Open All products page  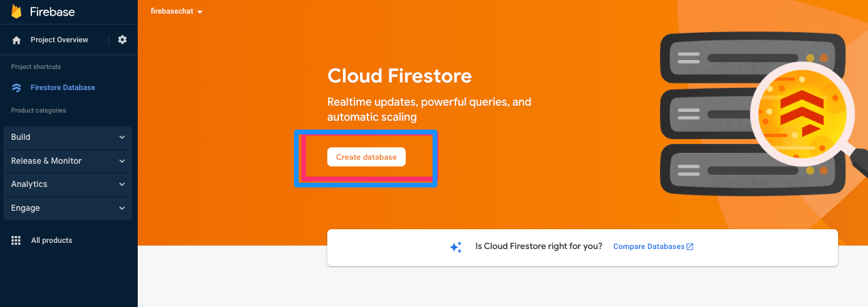(x=52, y=240)
